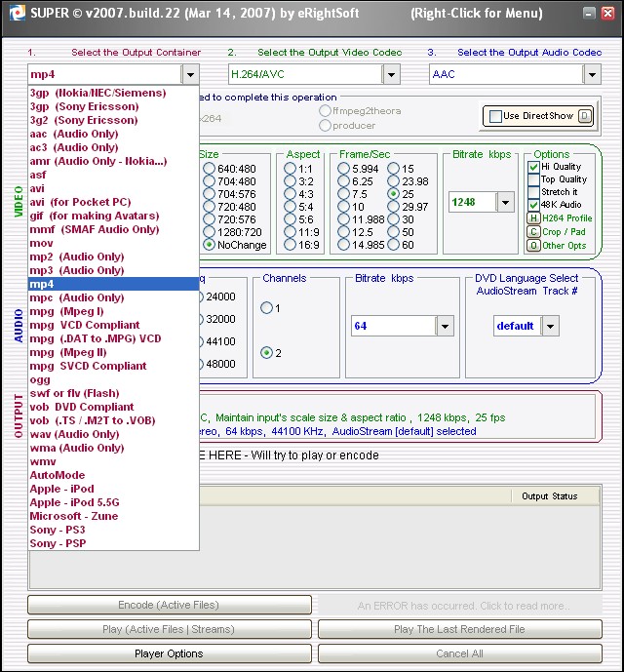Image resolution: width=624 pixels, height=672 pixels.
Task: Set frame rate to 60
Action: 393,245
